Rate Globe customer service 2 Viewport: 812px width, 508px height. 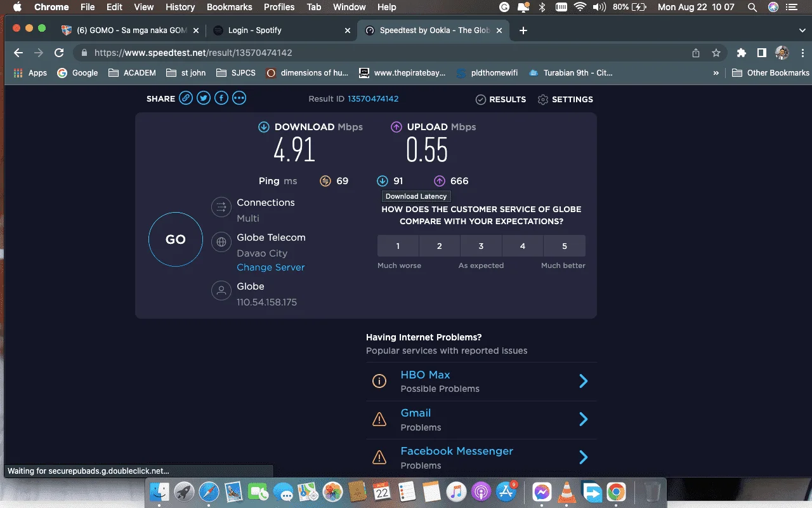[439, 246]
